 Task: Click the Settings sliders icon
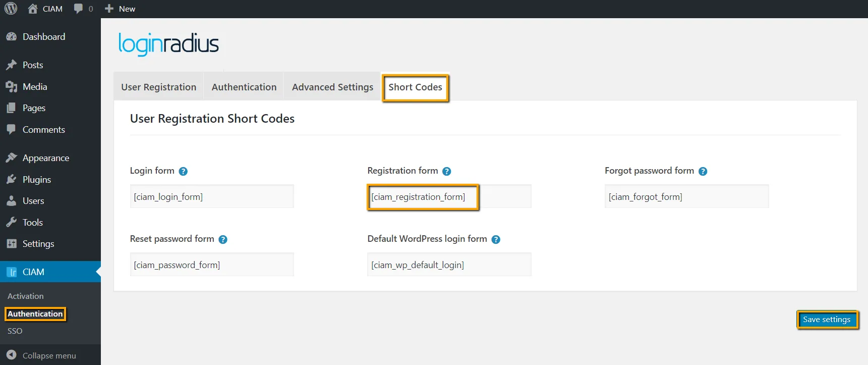11,244
